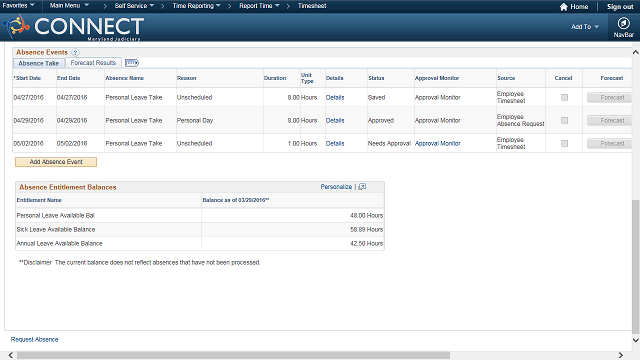Open entitlement balances grid popout icon
The image size is (640, 360).
pyautogui.click(x=362, y=187)
